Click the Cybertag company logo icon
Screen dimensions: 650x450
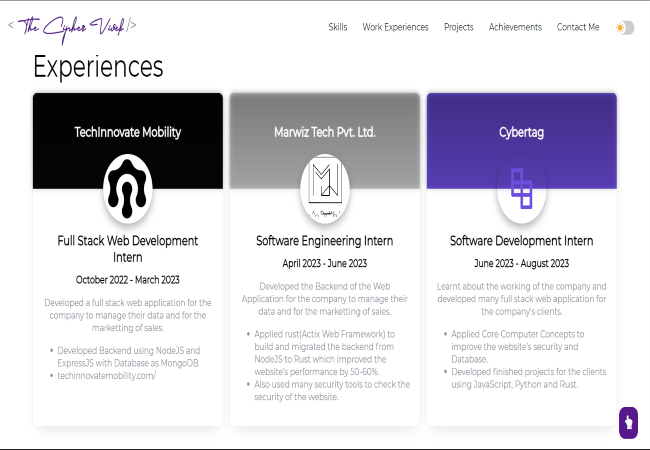pyautogui.click(x=521, y=187)
